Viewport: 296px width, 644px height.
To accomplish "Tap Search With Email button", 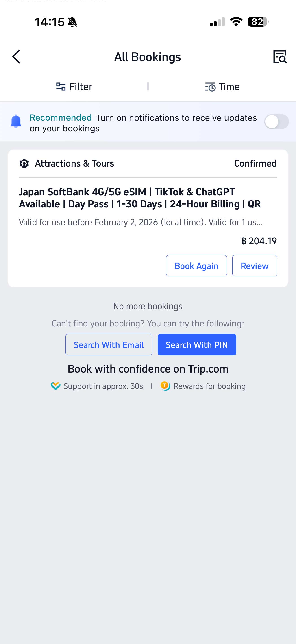I will click(x=109, y=345).
